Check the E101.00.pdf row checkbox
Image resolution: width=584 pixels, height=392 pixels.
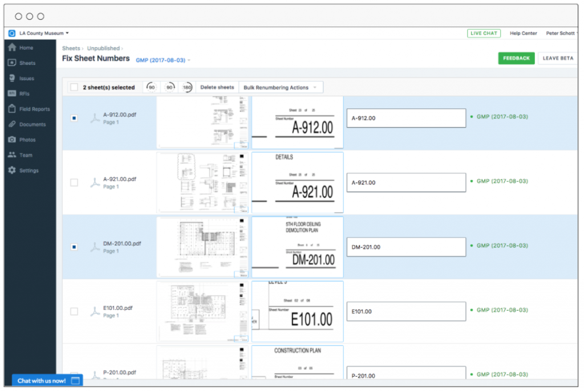pyautogui.click(x=74, y=311)
